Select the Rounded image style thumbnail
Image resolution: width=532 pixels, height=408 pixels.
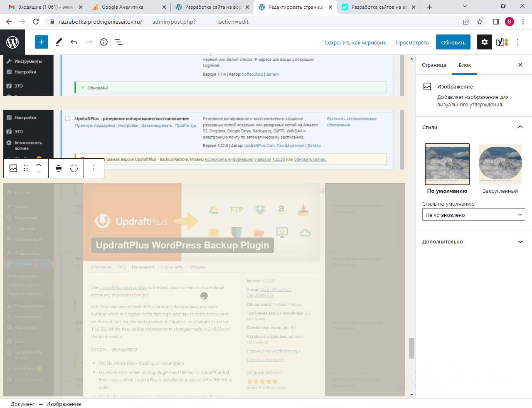pos(500,165)
